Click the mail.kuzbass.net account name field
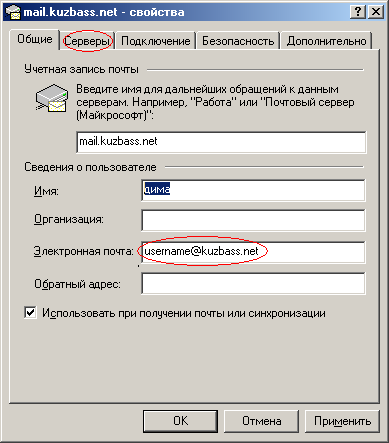This screenshot has width=389, height=443. click(x=221, y=142)
